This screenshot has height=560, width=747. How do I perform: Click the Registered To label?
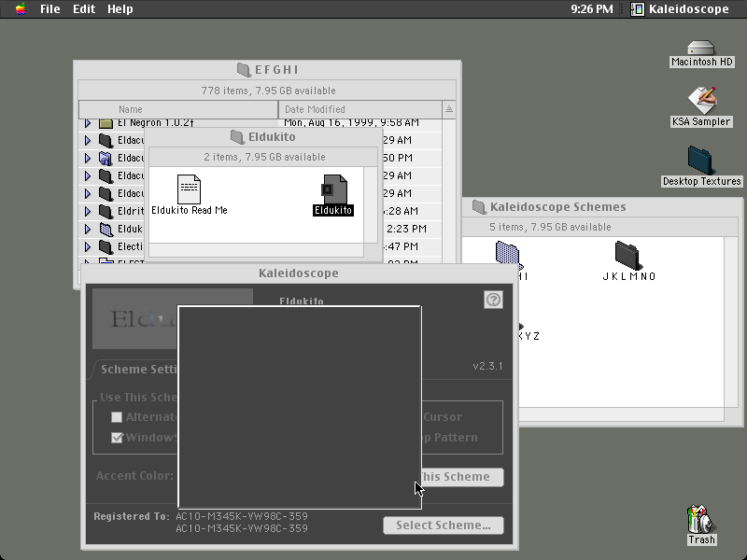point(132,516)
